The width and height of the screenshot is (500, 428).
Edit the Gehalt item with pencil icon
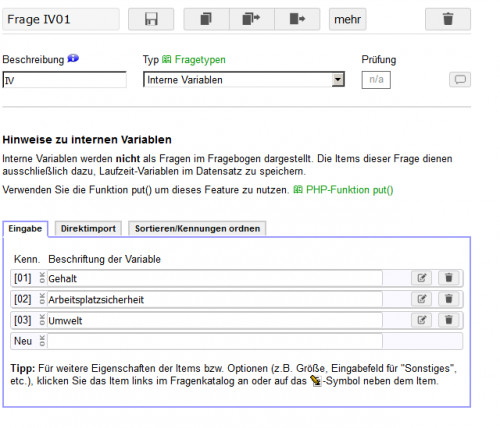(x=422, y=278)
